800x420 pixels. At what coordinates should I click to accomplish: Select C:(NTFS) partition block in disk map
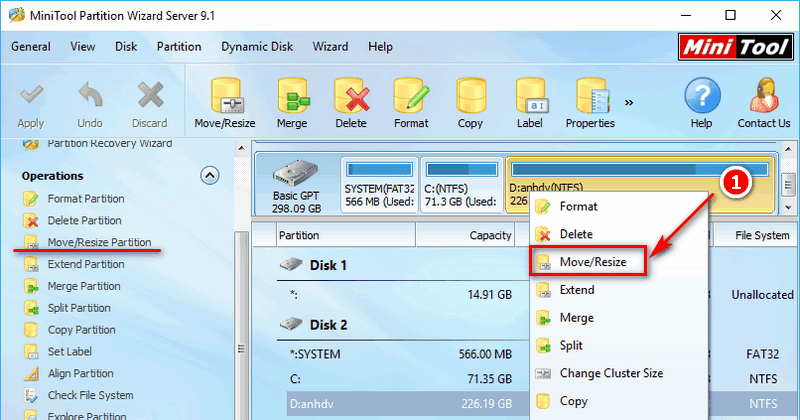[x=461, y=184]
